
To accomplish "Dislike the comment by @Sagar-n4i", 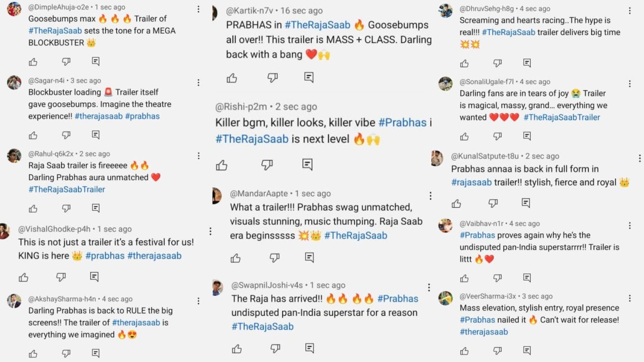I will (x=66, y=135).
